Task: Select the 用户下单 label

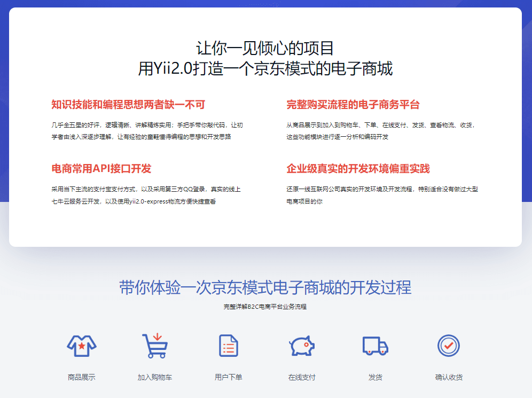Action: point(229,377)
